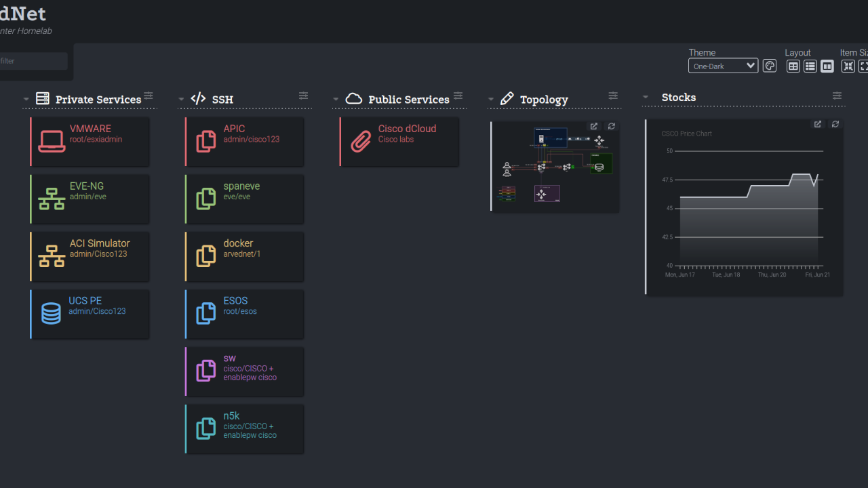Click the APIC copy icon
The width and height of the screenshot is (868, 488).
(x=206, y=141)
